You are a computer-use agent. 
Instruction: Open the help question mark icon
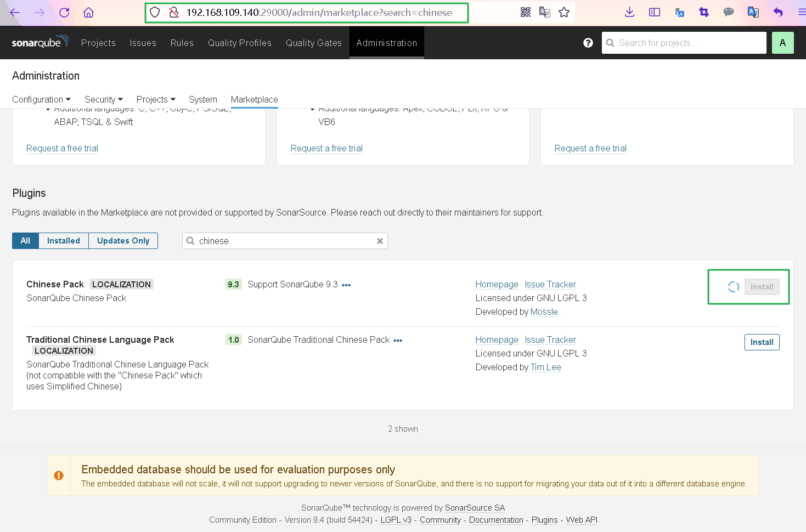588,43
